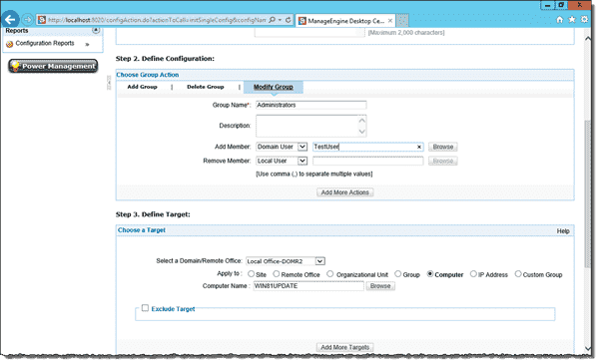Click the Configuration Reports icon

(10, 44)
